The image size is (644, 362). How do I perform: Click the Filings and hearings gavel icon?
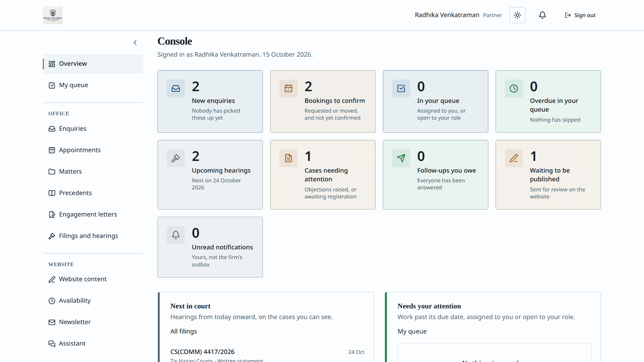(52, 236)
